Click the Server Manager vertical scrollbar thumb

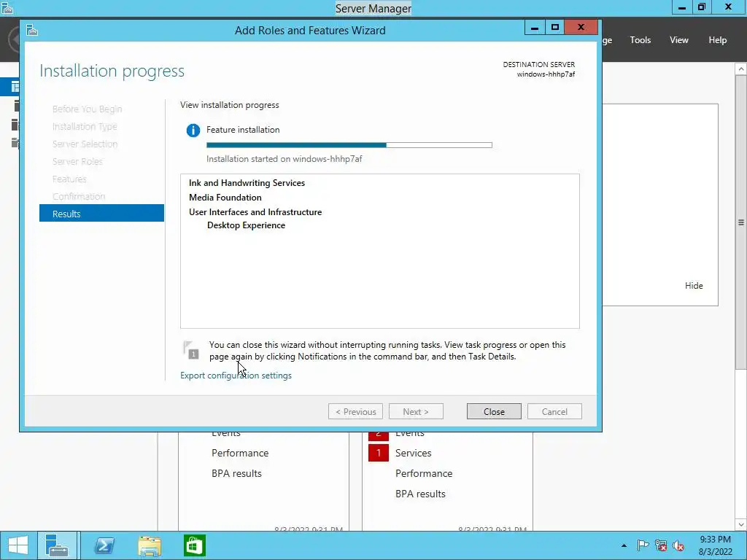coord(741,222)
